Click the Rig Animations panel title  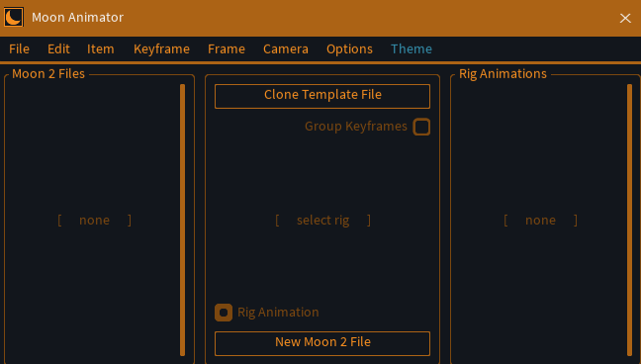[x=503, y=73]
